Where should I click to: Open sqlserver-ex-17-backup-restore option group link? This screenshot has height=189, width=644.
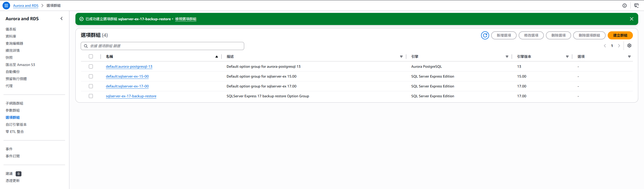click(x=131, y=96)
